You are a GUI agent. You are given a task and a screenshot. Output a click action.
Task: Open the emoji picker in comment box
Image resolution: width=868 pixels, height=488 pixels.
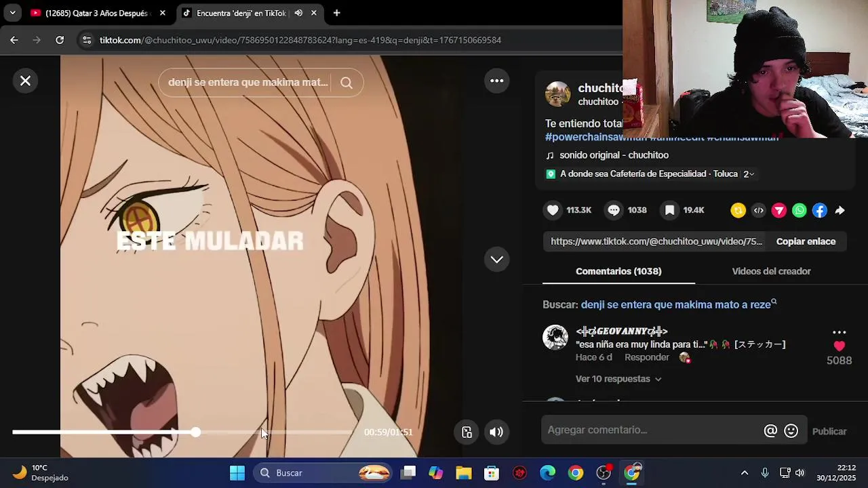pos(791,430)
